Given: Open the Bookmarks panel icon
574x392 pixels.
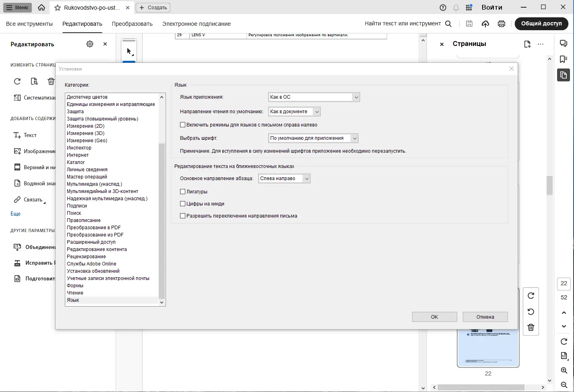Looking at the screenshot, I should coord(563,59).
